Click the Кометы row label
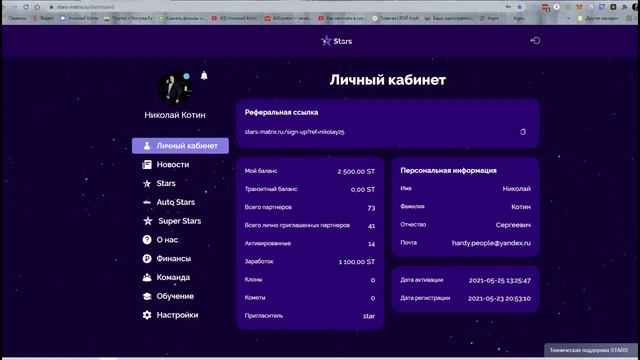 coord(255,298)
